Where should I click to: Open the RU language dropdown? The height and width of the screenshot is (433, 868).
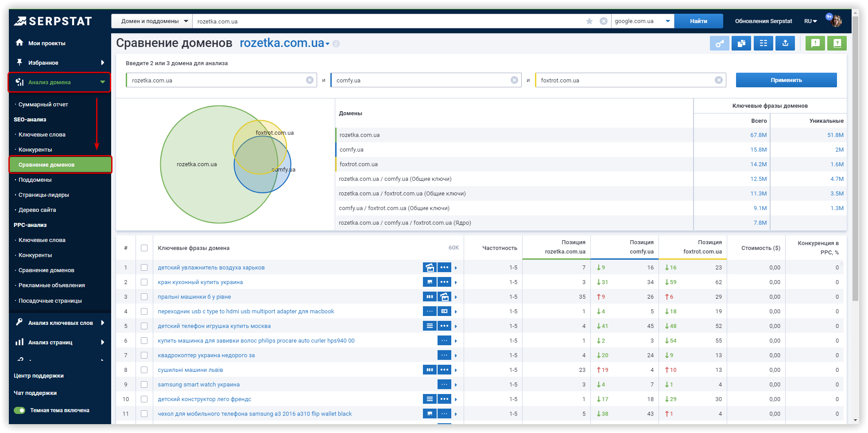click(810, 21)
